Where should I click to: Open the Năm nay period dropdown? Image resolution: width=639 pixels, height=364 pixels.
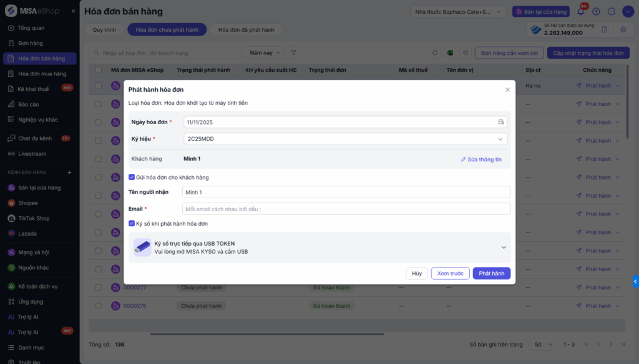click(265, 53)
